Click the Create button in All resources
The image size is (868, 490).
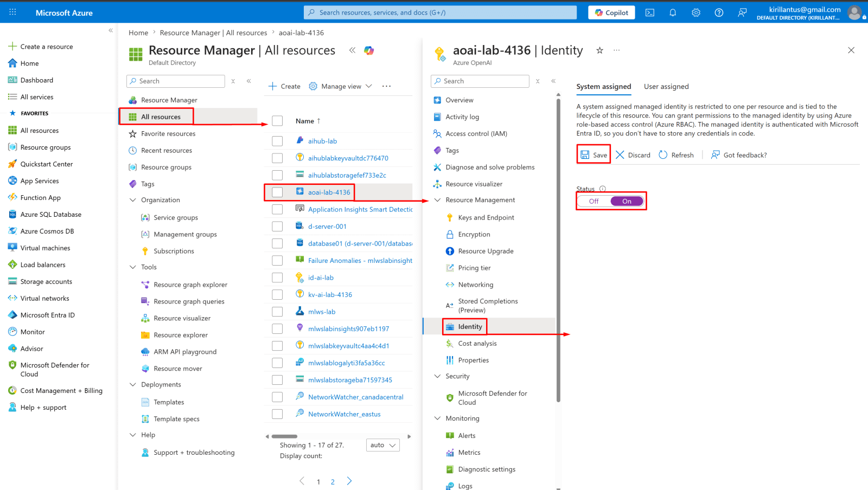pos(285,86)
